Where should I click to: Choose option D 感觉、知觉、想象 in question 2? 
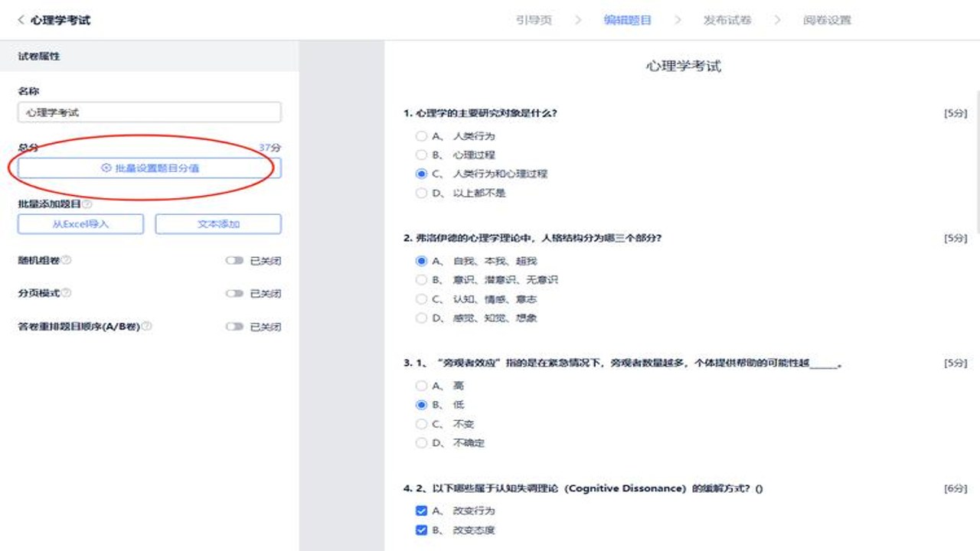point(421,318)
